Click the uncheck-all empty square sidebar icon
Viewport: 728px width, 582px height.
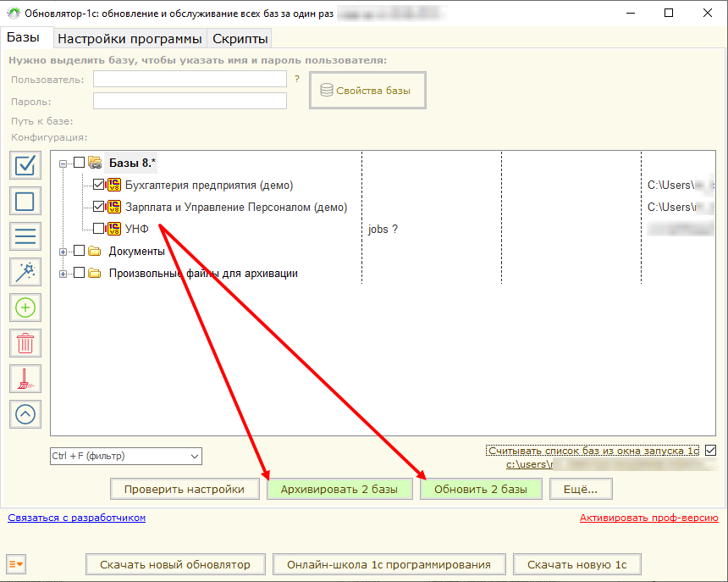pos(25,201)
